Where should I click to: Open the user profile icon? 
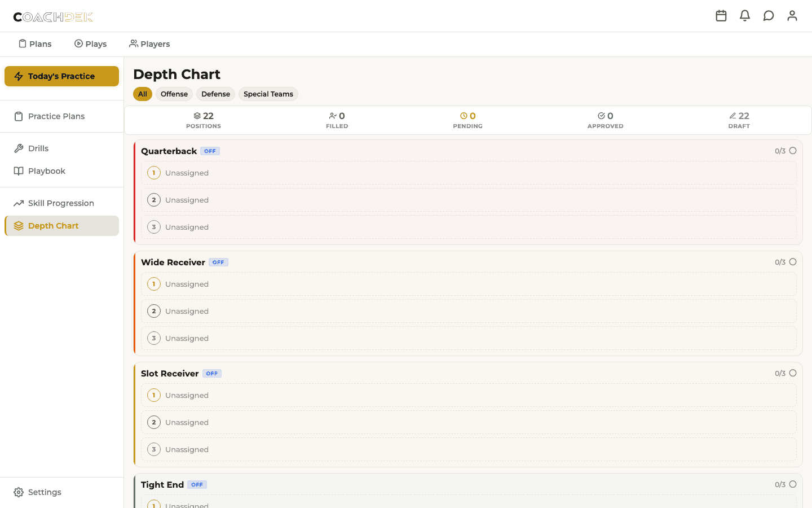pos(792,16)
